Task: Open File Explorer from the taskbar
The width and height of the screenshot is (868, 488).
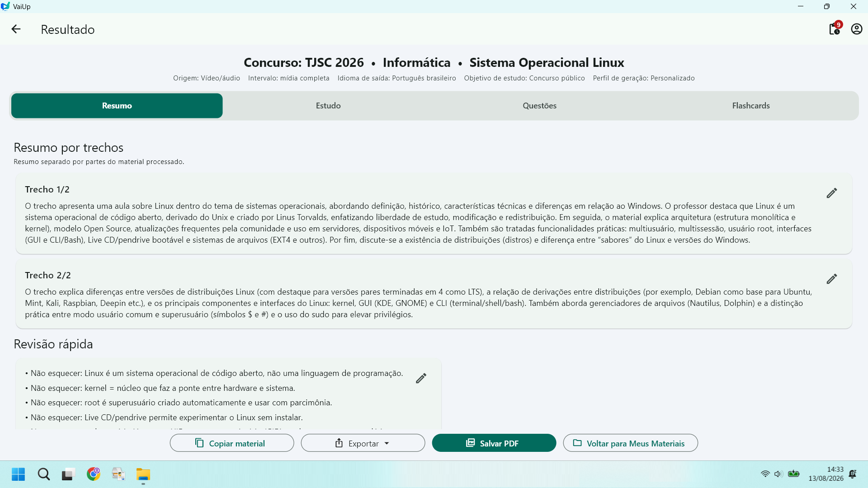Action: pos(143,474)
